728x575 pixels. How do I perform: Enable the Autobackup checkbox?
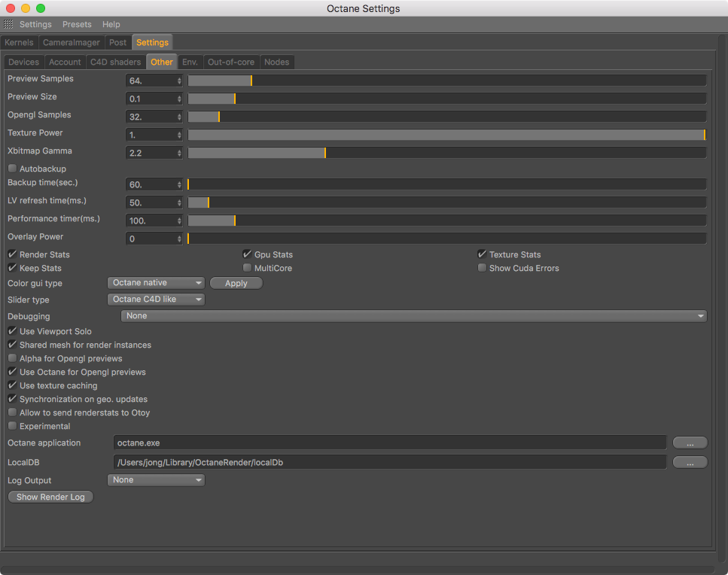[13, 169]
